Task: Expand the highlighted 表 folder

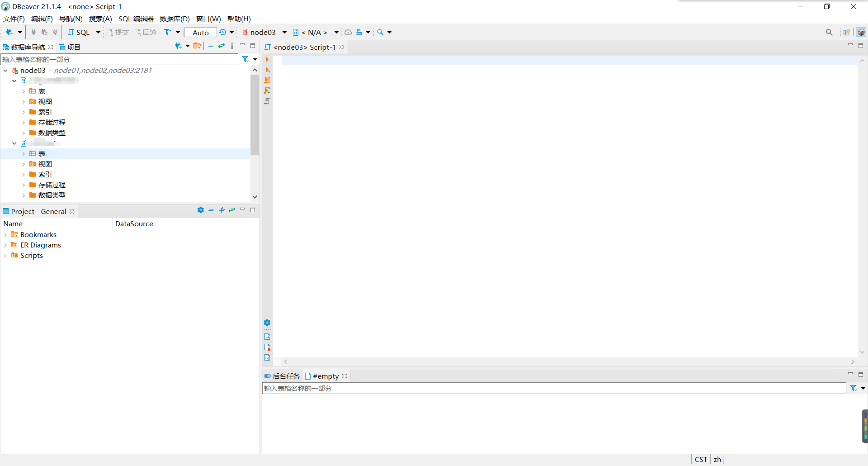Action: 24,154
